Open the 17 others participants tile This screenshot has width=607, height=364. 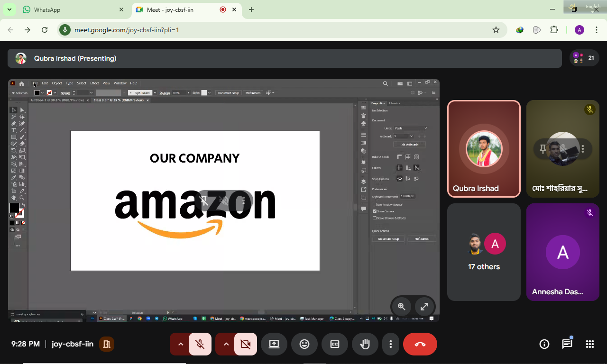[484, 252]
